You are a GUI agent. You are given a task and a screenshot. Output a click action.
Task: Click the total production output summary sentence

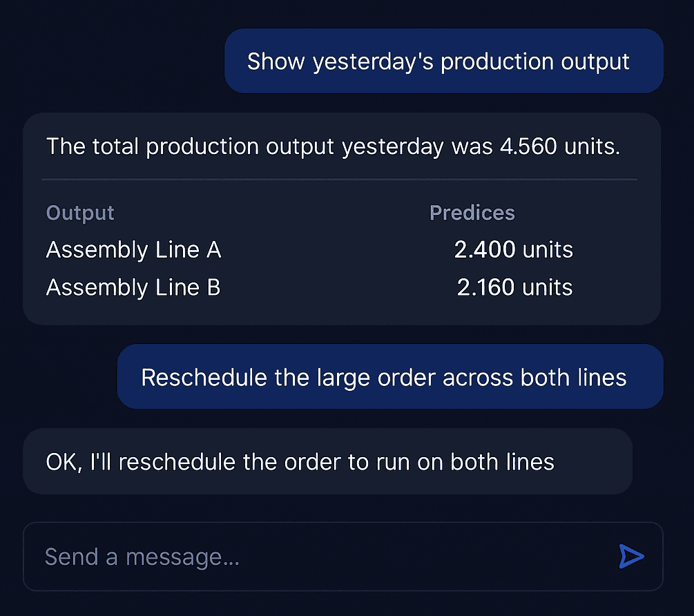(333, 146)
